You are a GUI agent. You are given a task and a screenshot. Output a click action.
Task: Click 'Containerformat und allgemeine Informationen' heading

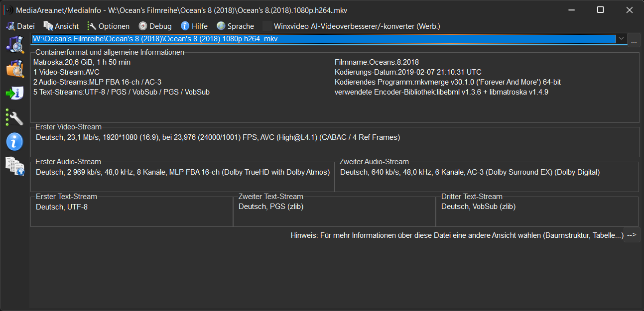pyautogui.click(x=110, y=52)
